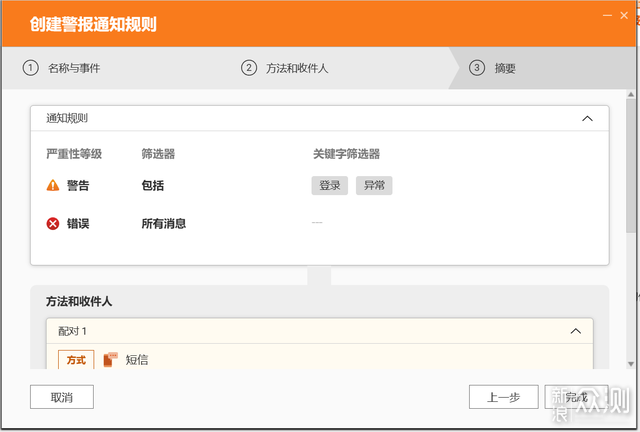Click the SMS message icon beside 短信
Screen dimensions: 640x432
110,359
